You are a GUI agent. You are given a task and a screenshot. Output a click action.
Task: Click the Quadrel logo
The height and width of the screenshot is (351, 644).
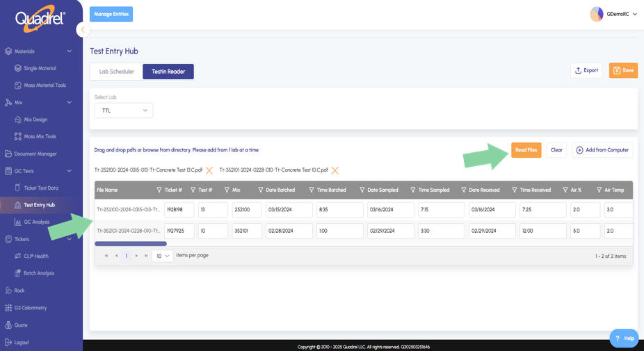40,19
